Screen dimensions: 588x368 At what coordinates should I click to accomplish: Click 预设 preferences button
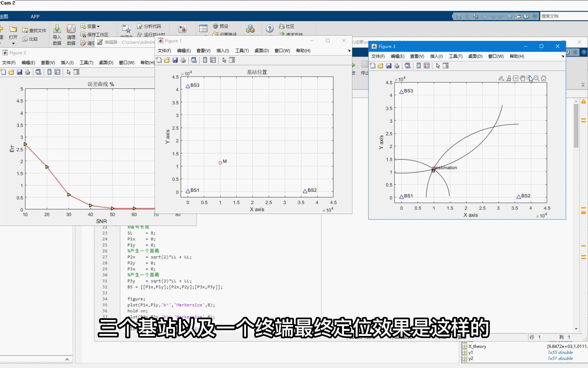220,26
